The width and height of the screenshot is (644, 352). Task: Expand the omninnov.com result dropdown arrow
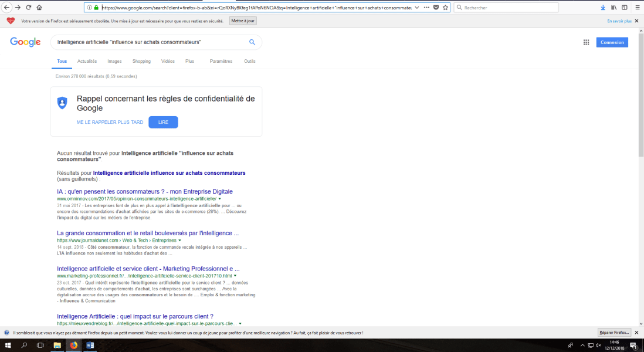pos(221,199)
